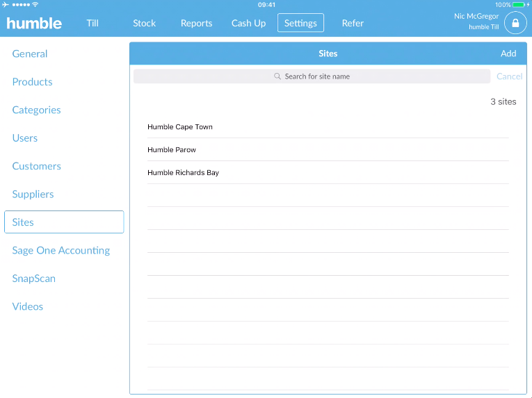Tap the 3 sites count label
The height and width of the screenshot is (398, 532).
click(x=503, y=101)
